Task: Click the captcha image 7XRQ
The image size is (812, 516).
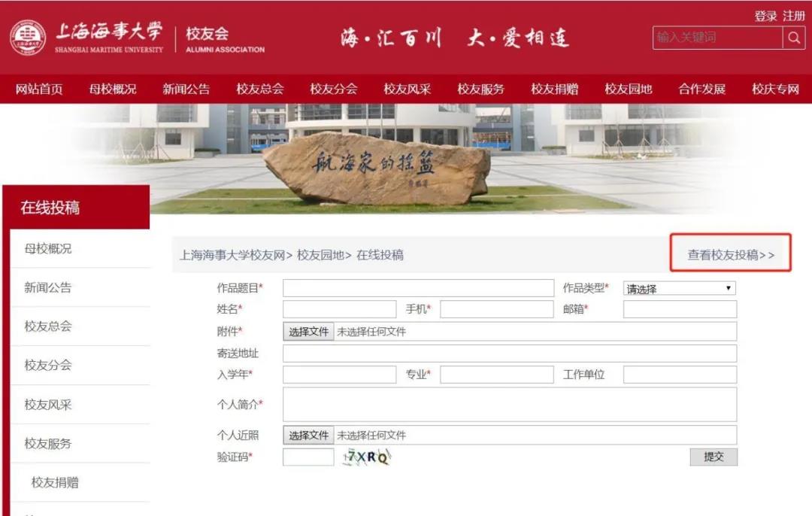Action: tap(367, 457)
